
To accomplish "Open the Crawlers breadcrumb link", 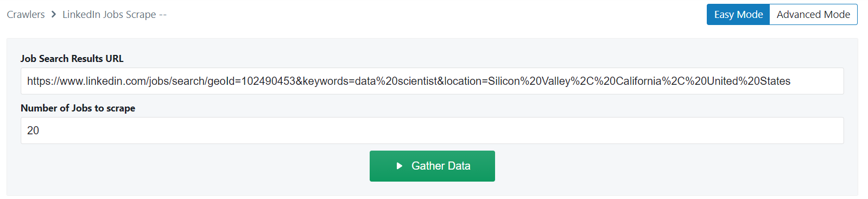I will coord(26,15).
